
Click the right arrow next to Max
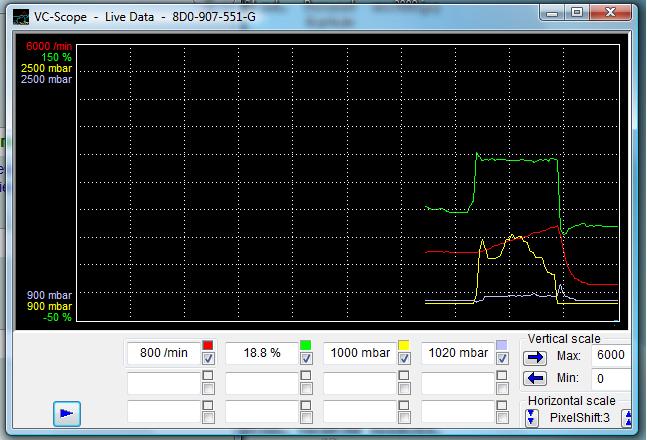coord(534,355)
